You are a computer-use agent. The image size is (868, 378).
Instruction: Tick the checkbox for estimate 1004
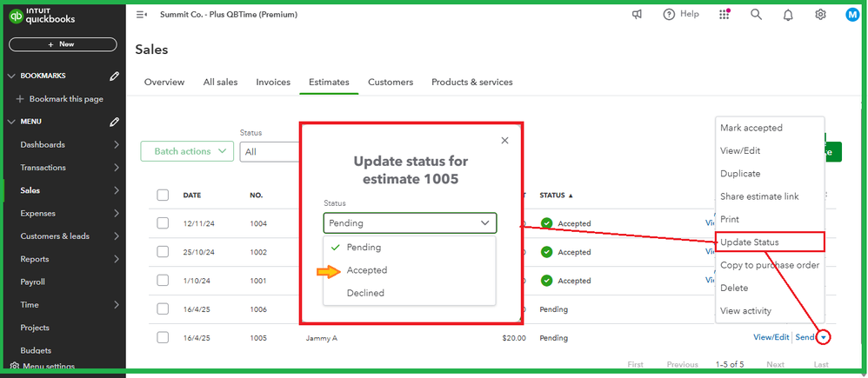pos(163,223)
